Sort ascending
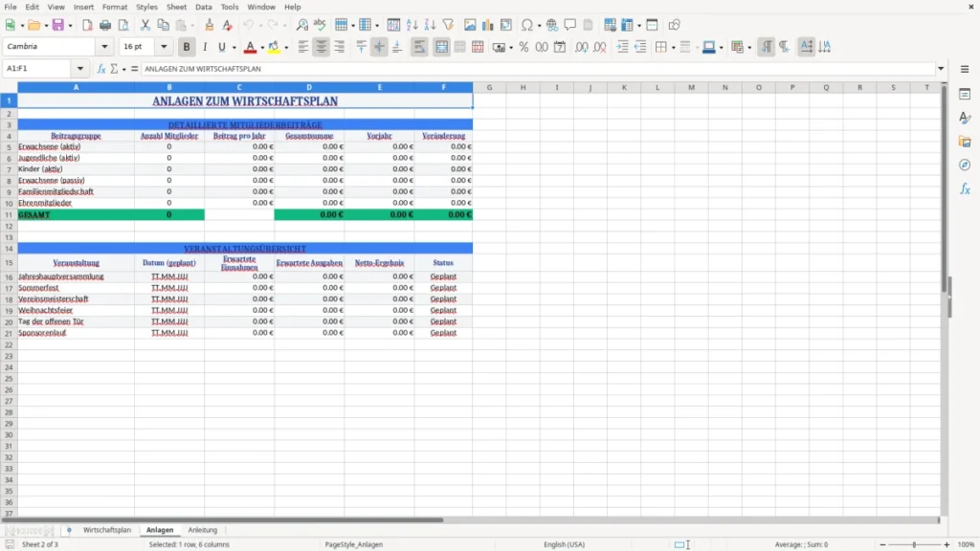Image resolution: width=980 pixels, height=551 pixels. 412,25
